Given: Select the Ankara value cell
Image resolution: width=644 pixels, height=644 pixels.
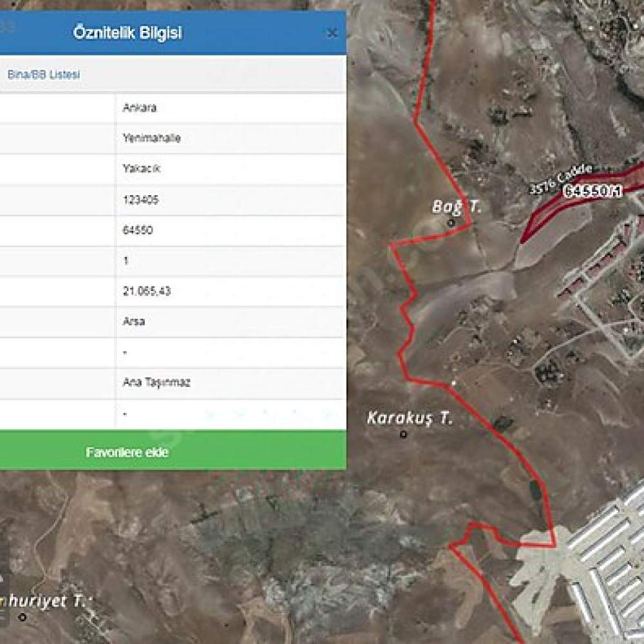Looking at the screenshot, I should pos(231,108).
